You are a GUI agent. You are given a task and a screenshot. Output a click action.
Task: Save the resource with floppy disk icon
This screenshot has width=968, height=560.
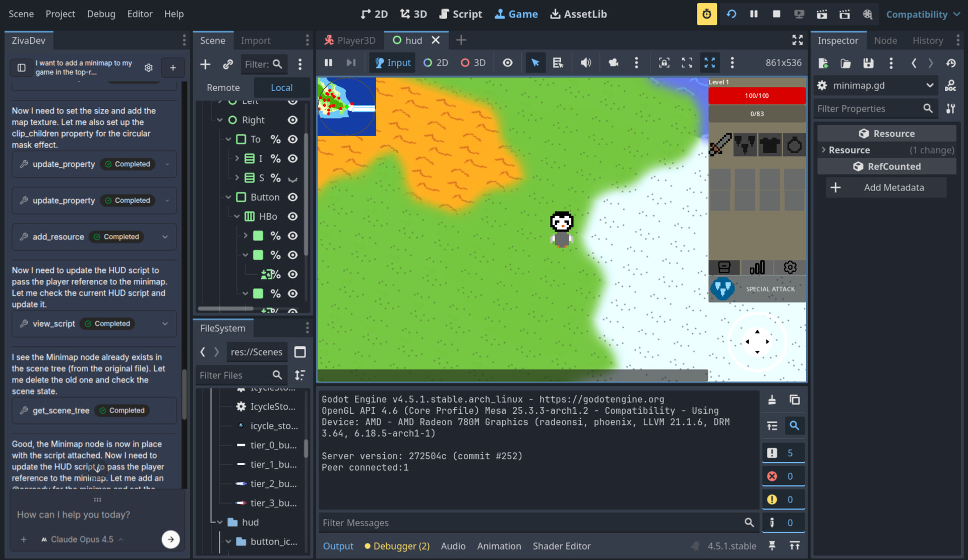point(868,63)
